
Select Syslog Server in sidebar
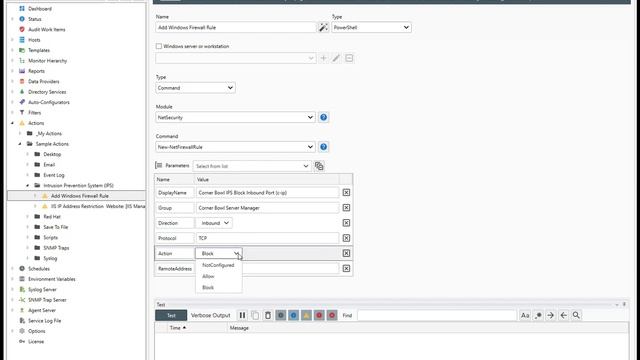42,289
